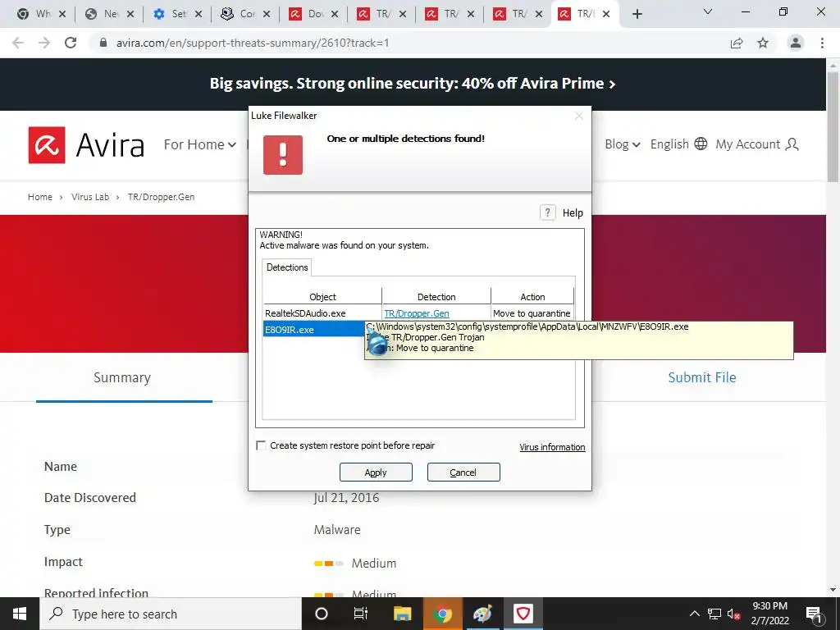Open TR/Dropper.Gen detection link for RealtekSDAudio.exe
The image size is (840, 630).
point(417,313)
